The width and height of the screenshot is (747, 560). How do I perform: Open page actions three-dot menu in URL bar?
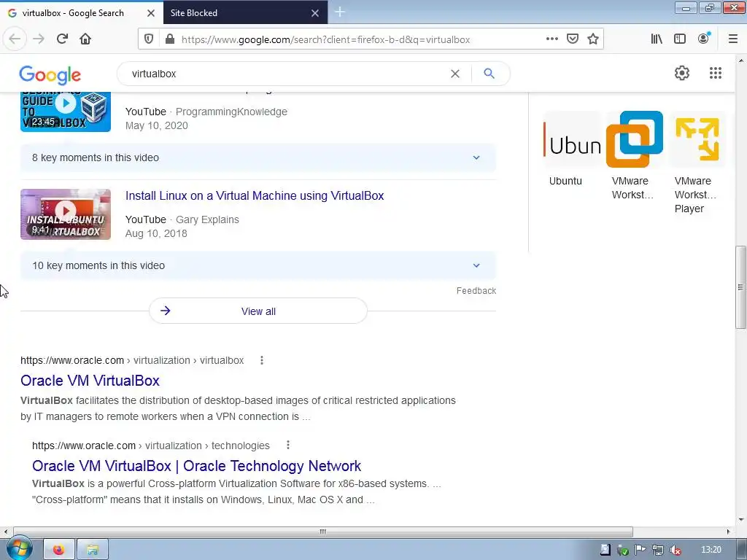click(551, 39)
